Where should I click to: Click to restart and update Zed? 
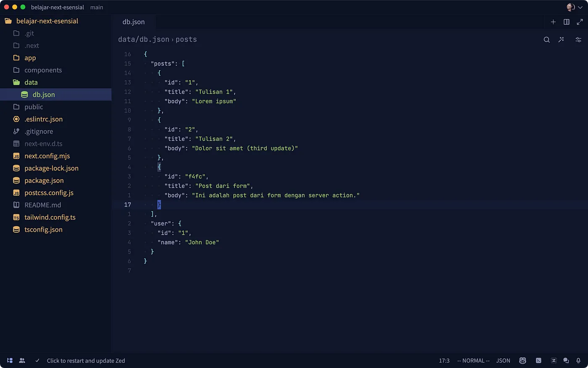[x=86, y=360]
